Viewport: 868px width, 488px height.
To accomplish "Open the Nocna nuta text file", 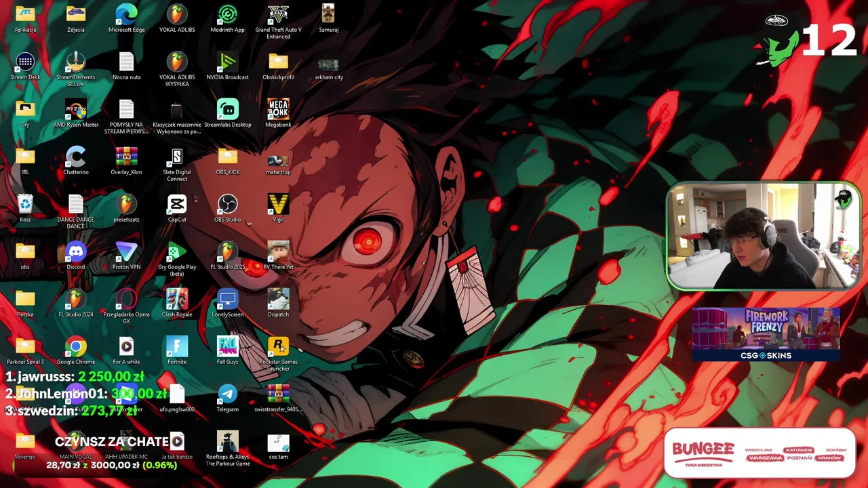I will (x=126, y=66).
